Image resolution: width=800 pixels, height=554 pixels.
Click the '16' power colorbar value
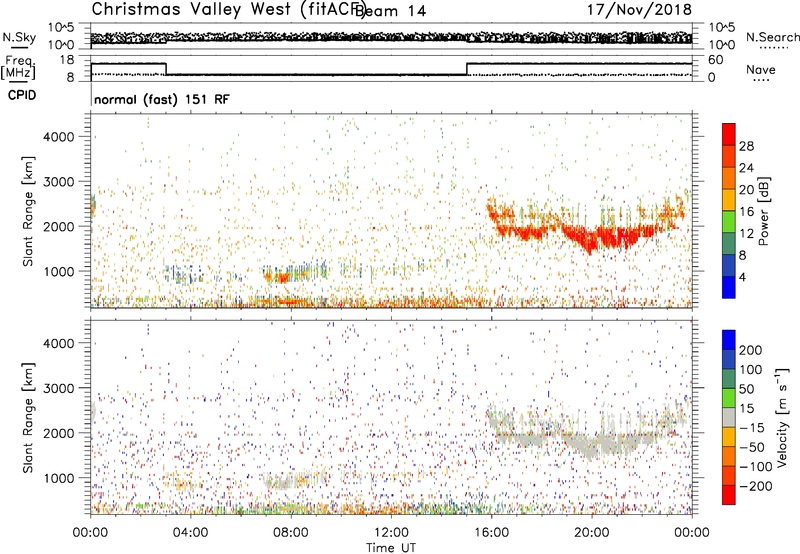click(746, 212)
